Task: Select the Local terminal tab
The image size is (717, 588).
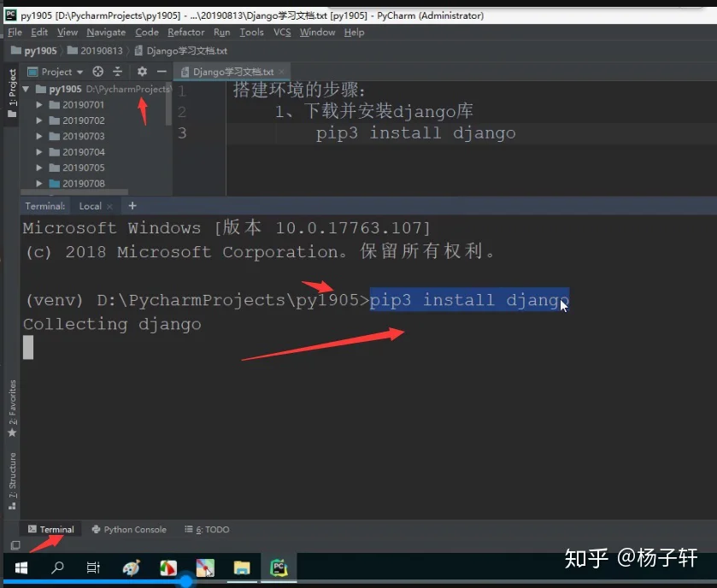Action: coord(90,206)
